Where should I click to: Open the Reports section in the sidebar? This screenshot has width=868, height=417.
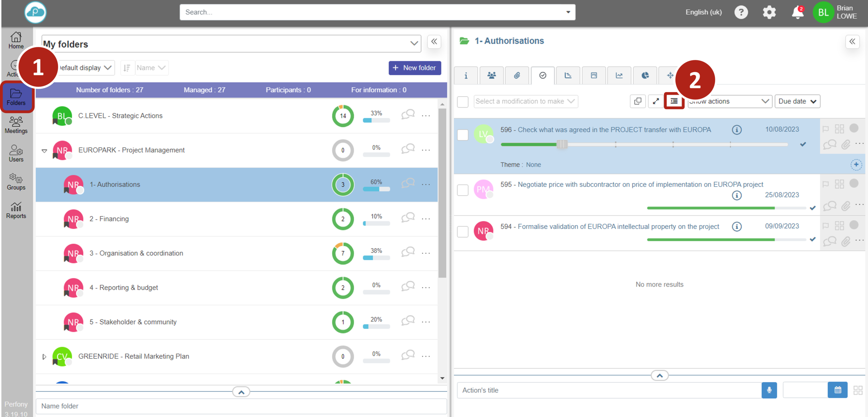pos(16,210)
